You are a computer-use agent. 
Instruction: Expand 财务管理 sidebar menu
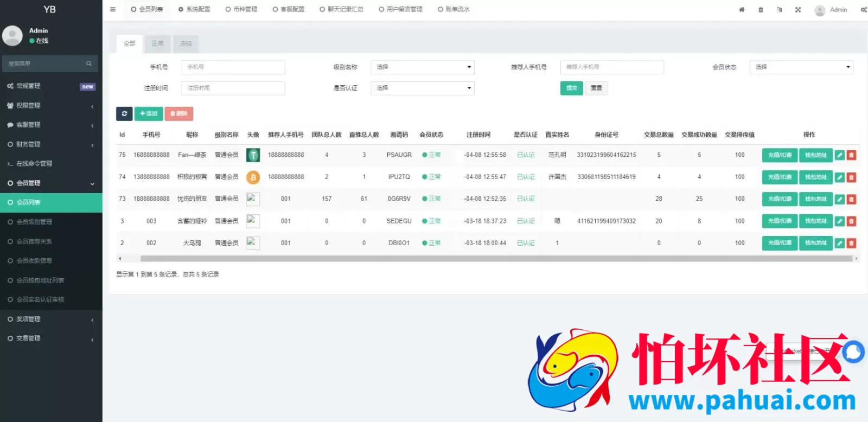click(x=51, y=144)
